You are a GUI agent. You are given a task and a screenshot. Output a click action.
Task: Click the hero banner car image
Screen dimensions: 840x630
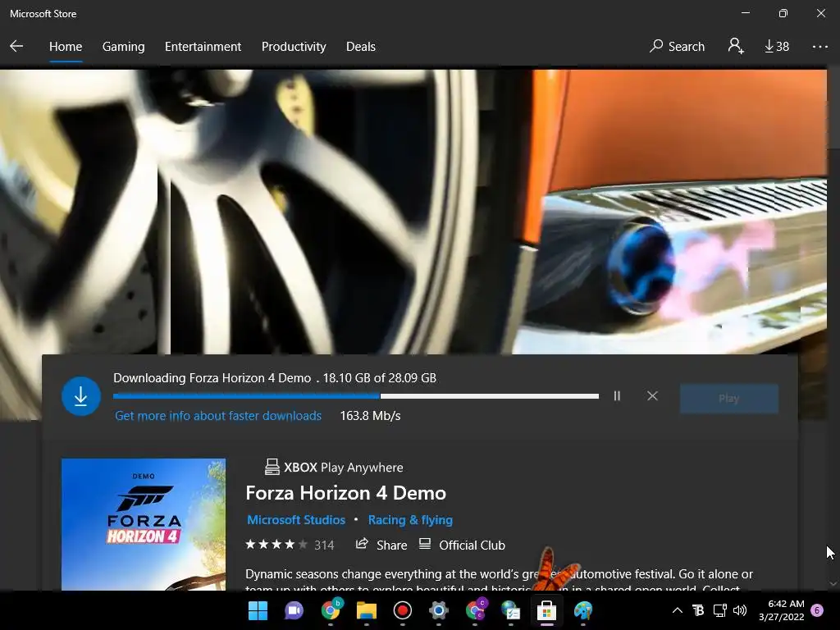point(413,212)
